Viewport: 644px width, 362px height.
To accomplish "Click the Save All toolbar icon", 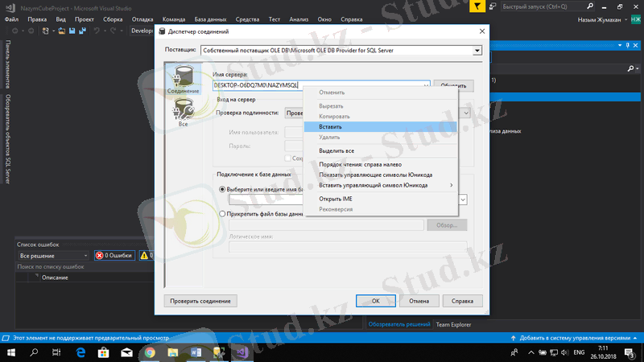I will [83, 31].
